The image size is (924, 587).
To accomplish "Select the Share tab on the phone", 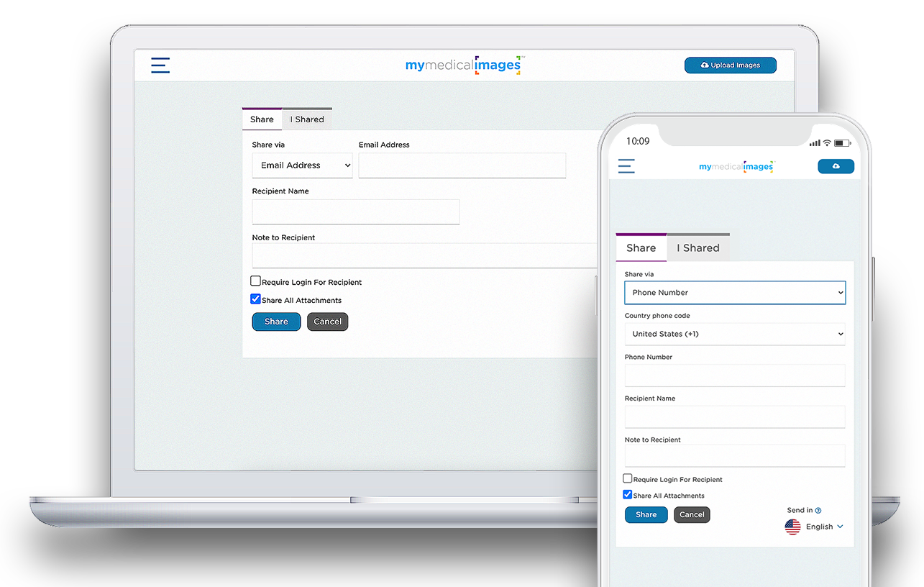I will click(641, 247).
